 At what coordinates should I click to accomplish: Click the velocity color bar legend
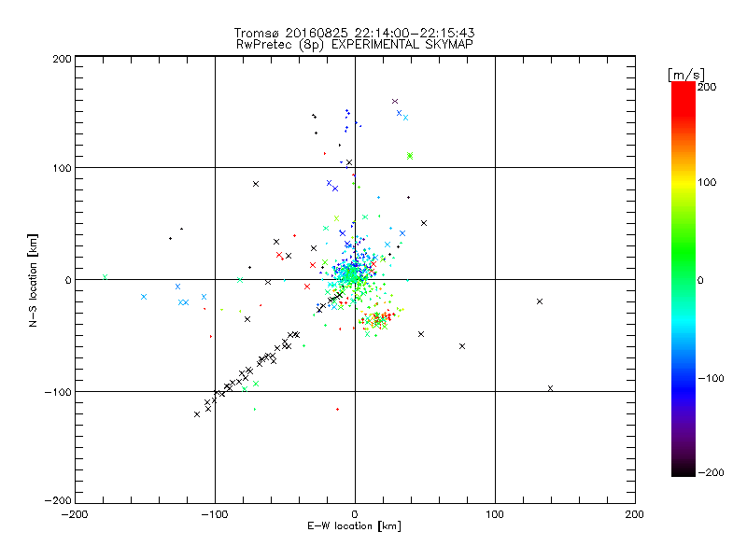684,279
